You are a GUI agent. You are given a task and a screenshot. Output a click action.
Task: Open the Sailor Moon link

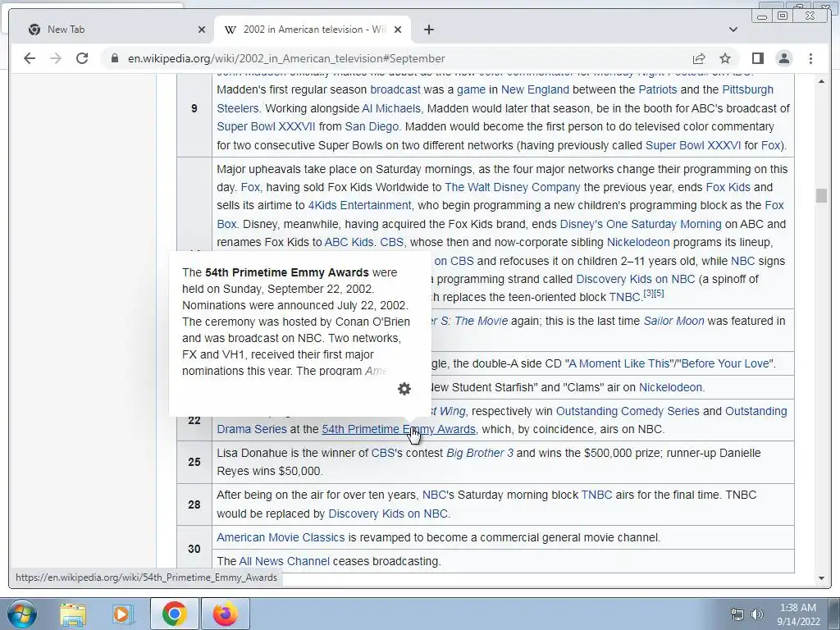(x=674, y=321)
